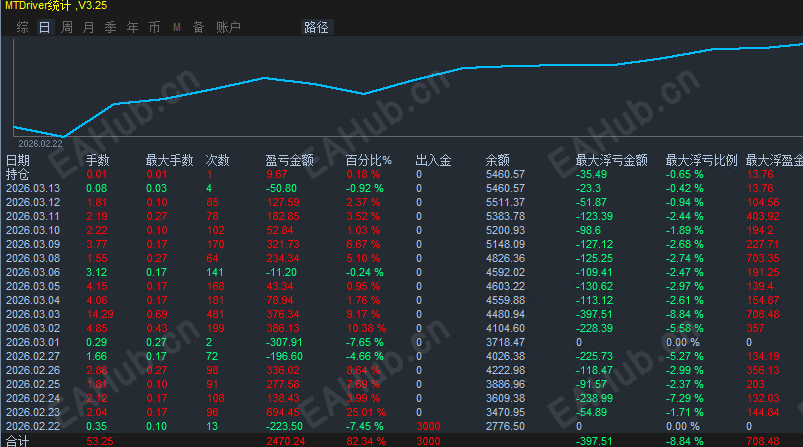Click the 10.38 % percentage cell

366,328
